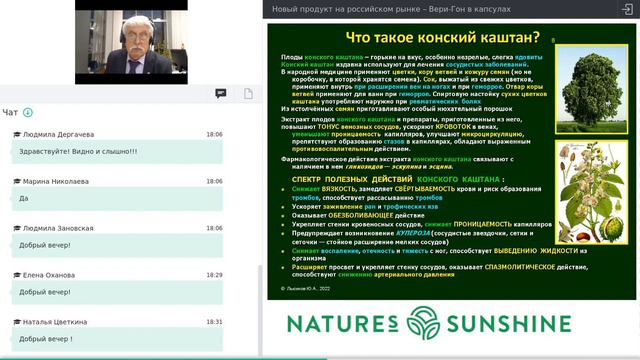Click the message 'Да' from Марина
The image size is (640, 360).
tap(117, 199)
